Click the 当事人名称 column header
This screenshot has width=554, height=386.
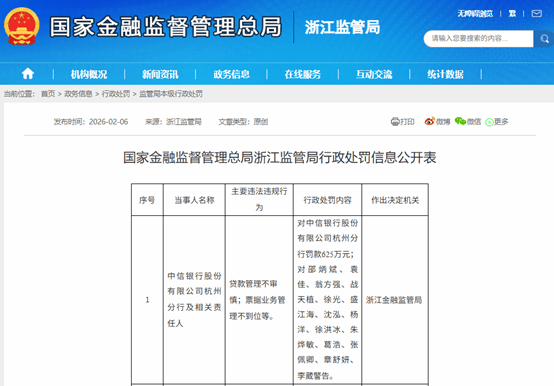[194, 200]
